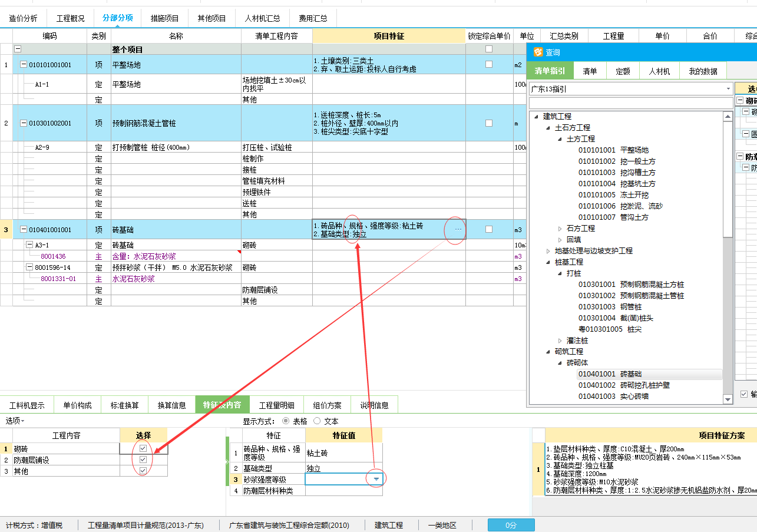Open the 广东13指引 dropdown
The image size is (757, 532).
coord(728,89)
